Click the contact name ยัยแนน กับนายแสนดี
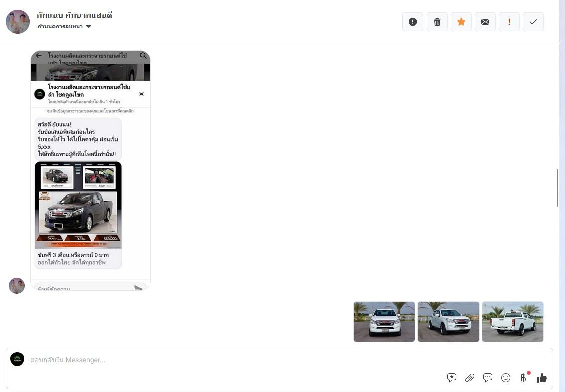The image size is (565, 392). [x=75, y=15]
